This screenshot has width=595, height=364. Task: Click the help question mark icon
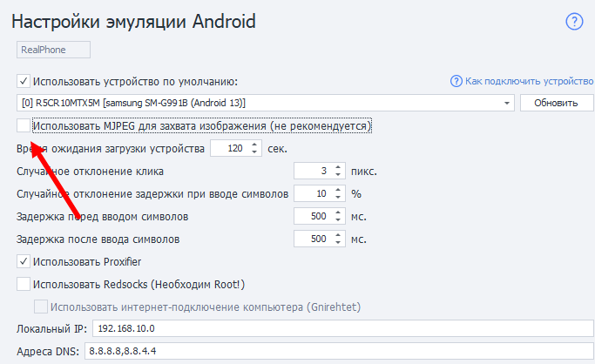click(573, 22)
